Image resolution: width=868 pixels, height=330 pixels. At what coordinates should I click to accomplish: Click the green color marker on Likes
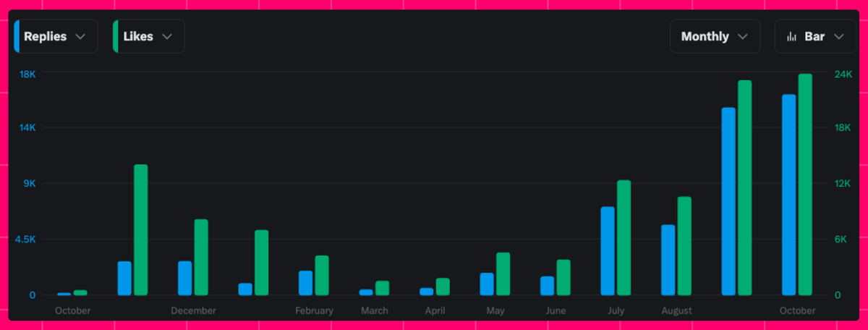point(116,36)
